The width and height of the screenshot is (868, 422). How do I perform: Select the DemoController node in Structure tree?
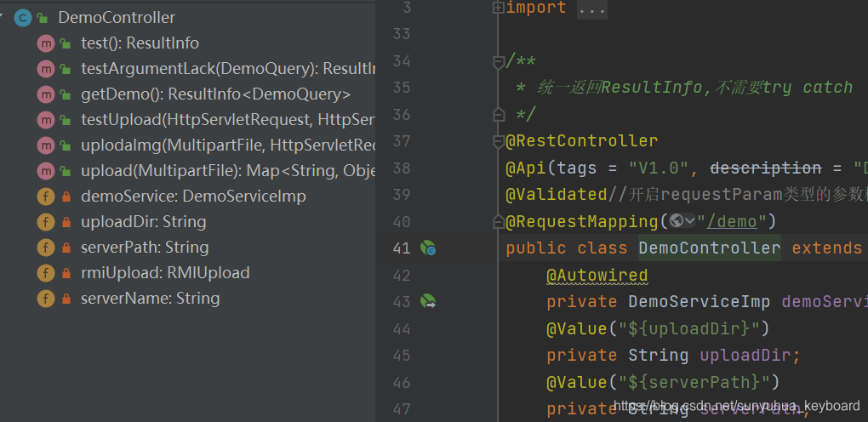pyautogui.click(x=117, y=18)
